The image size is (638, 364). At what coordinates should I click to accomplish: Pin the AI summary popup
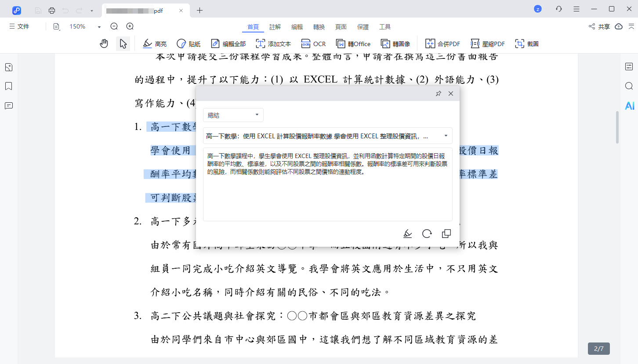tap(438, 94)
